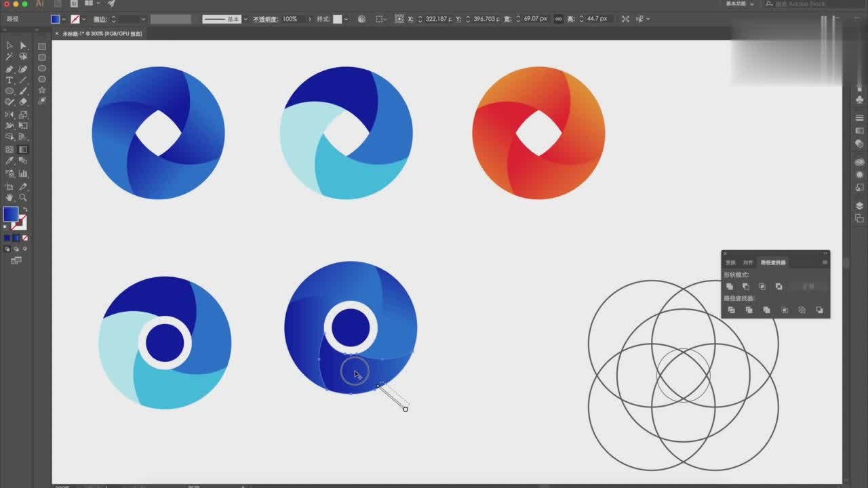Open the 路径查找器 (Pathfinder) tab

coord(773,263)
